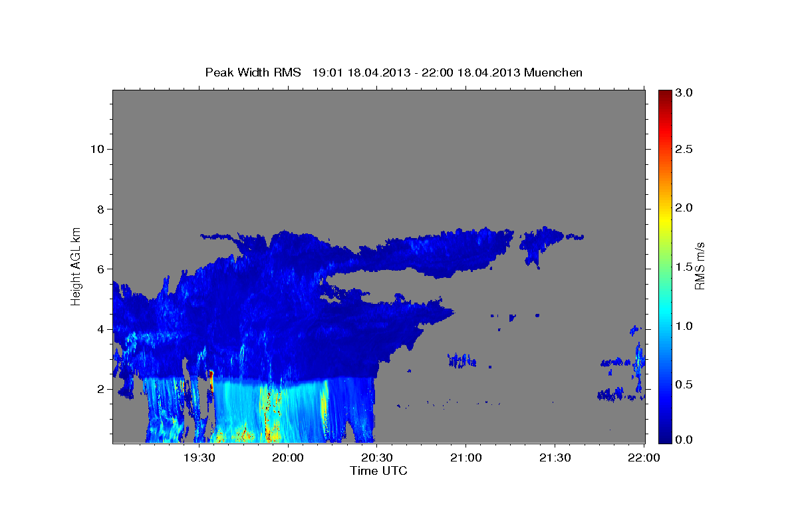The image size is (798, 532).
Task: Click the colorbar value 0.5
Action: coord(684,384)
